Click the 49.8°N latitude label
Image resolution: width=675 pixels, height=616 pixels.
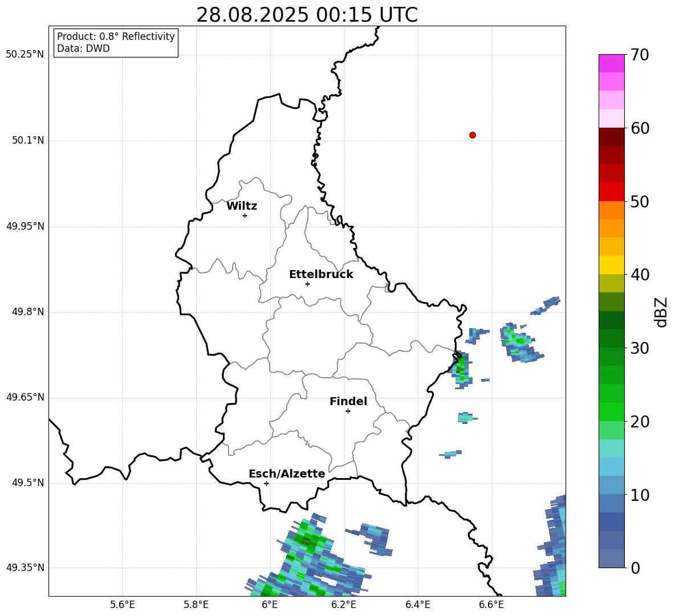pos(27,312)
